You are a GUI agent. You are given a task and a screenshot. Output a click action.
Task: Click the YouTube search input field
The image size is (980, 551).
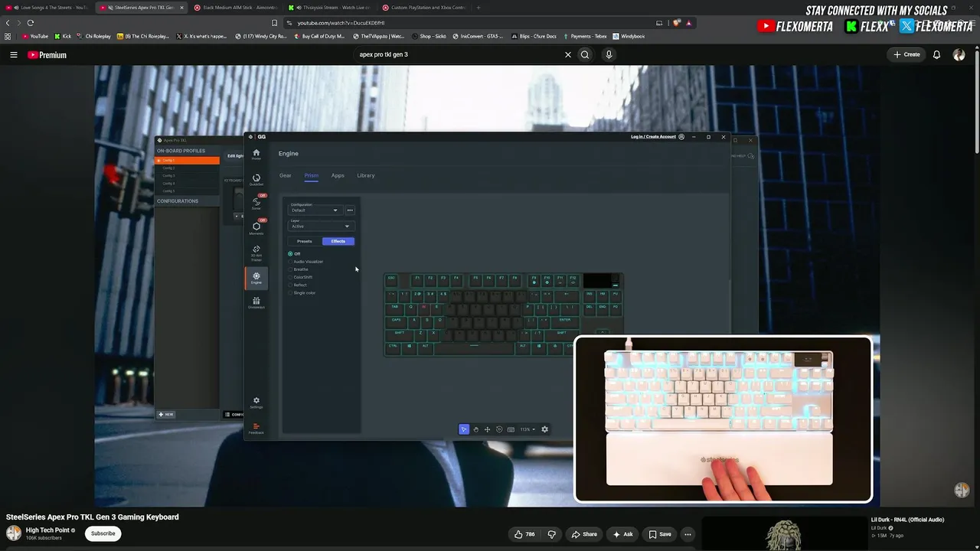click(459, 55)
